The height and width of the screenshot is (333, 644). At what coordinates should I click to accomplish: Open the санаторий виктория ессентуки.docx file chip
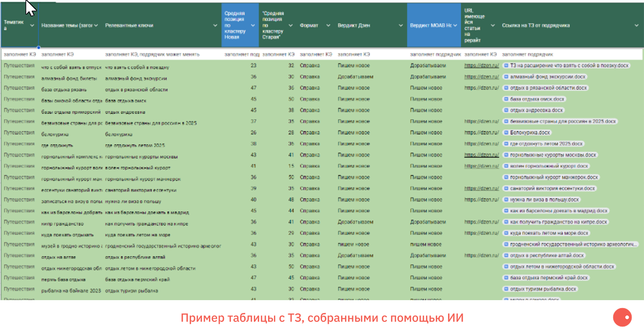coord(549,188)
